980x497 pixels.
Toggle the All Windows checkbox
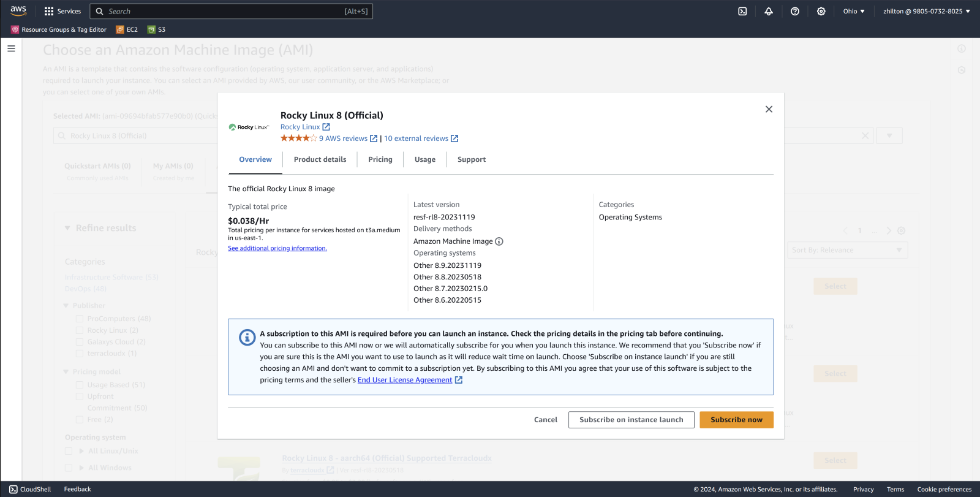click(x=69, y=468)
